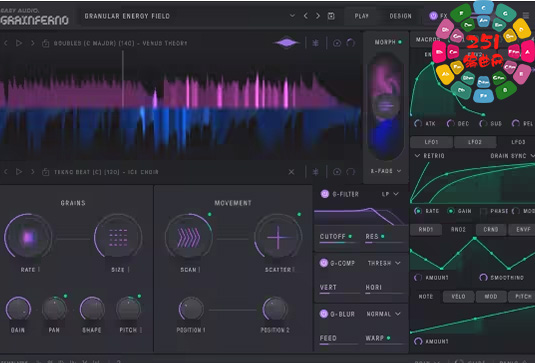Open the preset name dropdown chevron
Image resolution: width=535 pixels, height=363 pixels.
[292, 16]
